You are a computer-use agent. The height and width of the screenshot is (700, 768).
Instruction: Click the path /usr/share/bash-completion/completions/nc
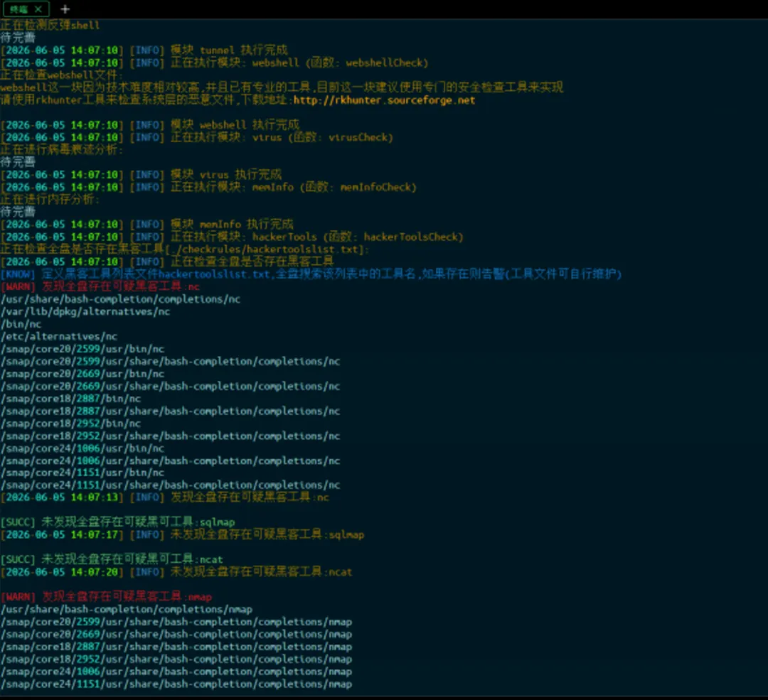pos(120,299)
